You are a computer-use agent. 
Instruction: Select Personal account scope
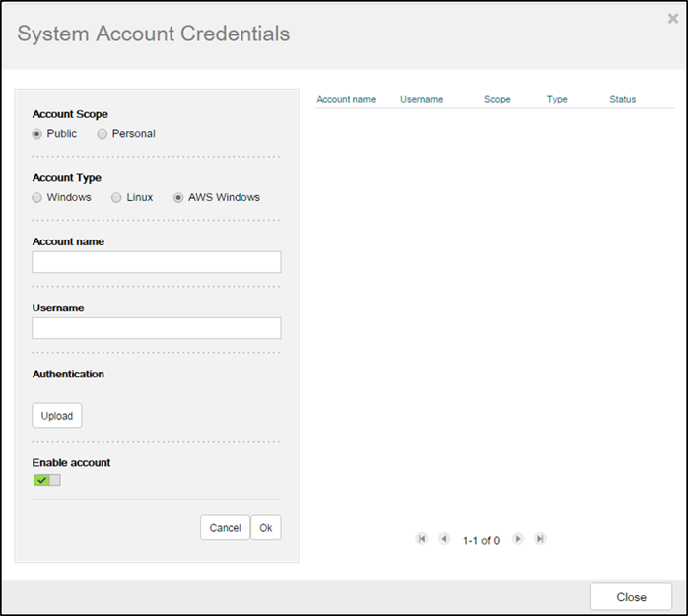point(103,134)
